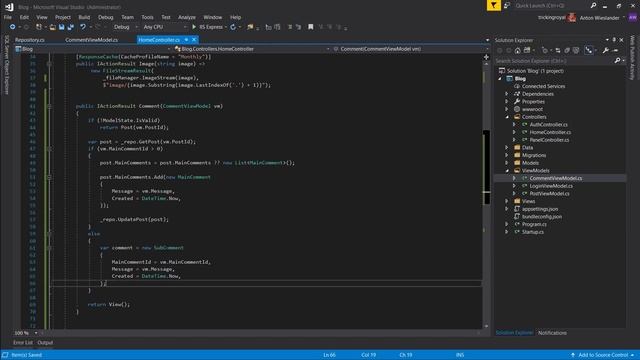Click the feedback icon beside Quick Launch

click(507, 6)
